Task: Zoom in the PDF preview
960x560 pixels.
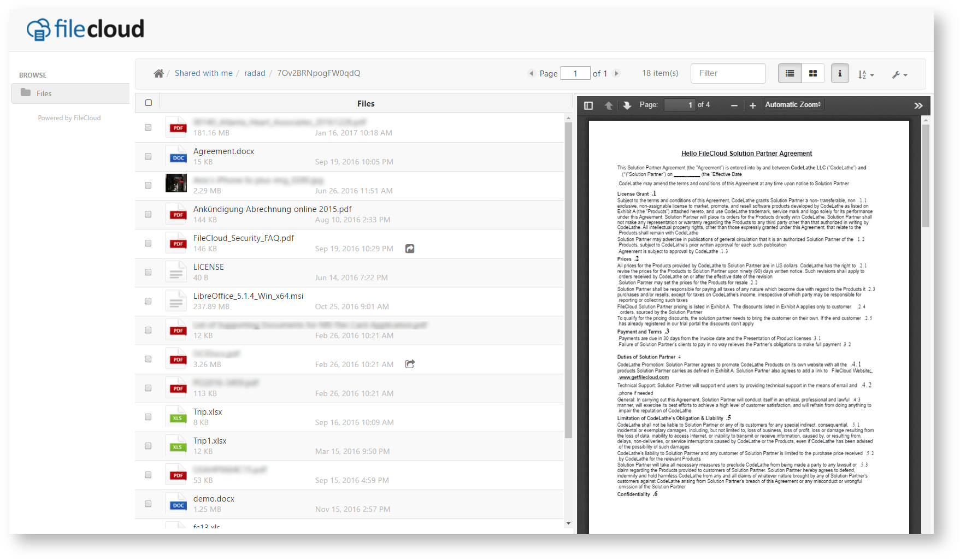Action: [753, 105]
